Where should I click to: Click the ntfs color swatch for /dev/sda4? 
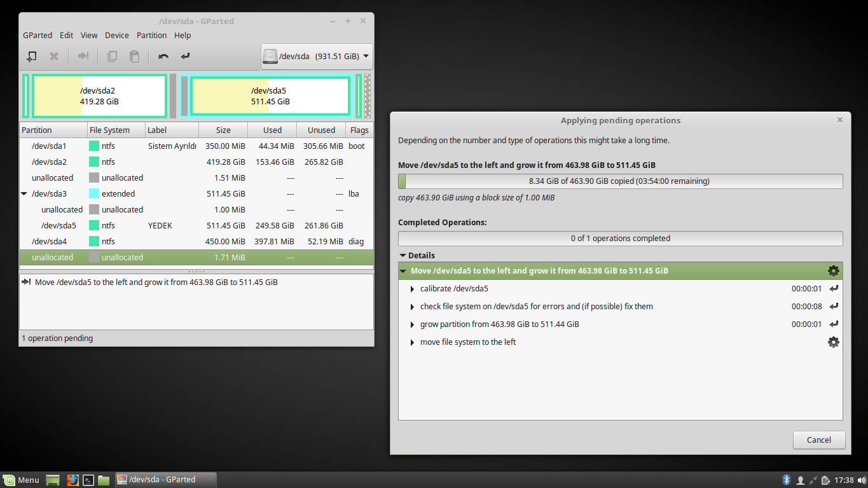click(94, 242)
